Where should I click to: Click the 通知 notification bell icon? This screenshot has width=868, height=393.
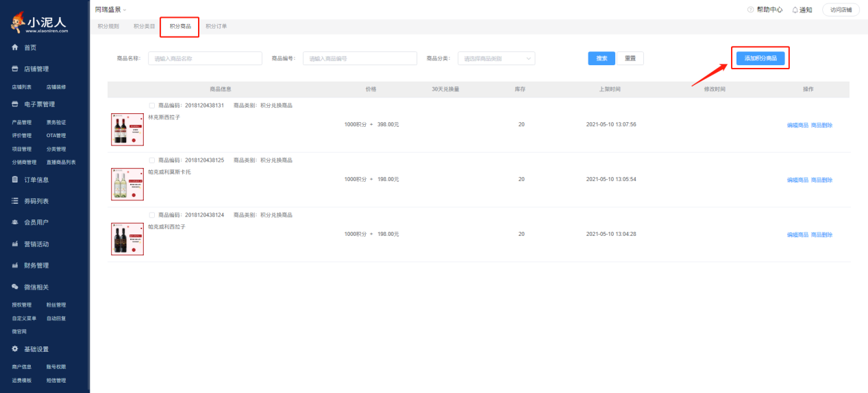tap(795, 10)
